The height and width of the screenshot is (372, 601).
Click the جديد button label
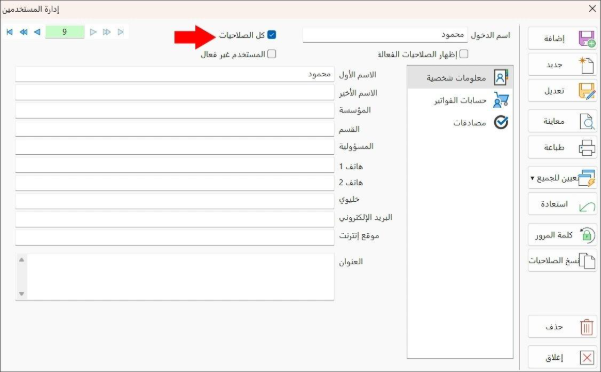pyautogui.click(x=554, y=65)
